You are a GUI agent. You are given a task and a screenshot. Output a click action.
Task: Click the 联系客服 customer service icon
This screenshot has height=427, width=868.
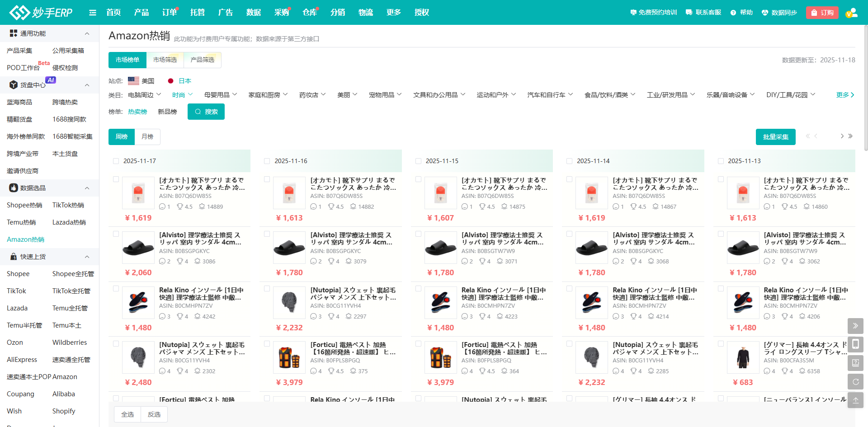(x=689, y=13)
